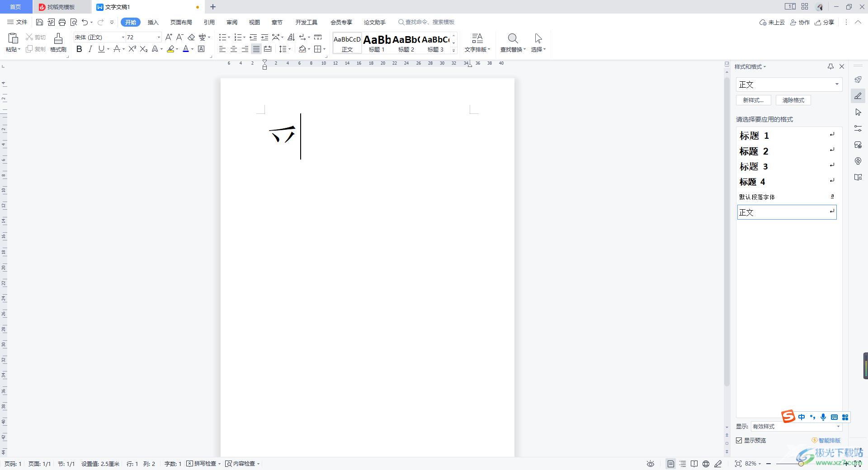Click the Paste clipboard icon
Image resolution: width=868 pixels, height=470 pixels.
(x=13, y=38)
